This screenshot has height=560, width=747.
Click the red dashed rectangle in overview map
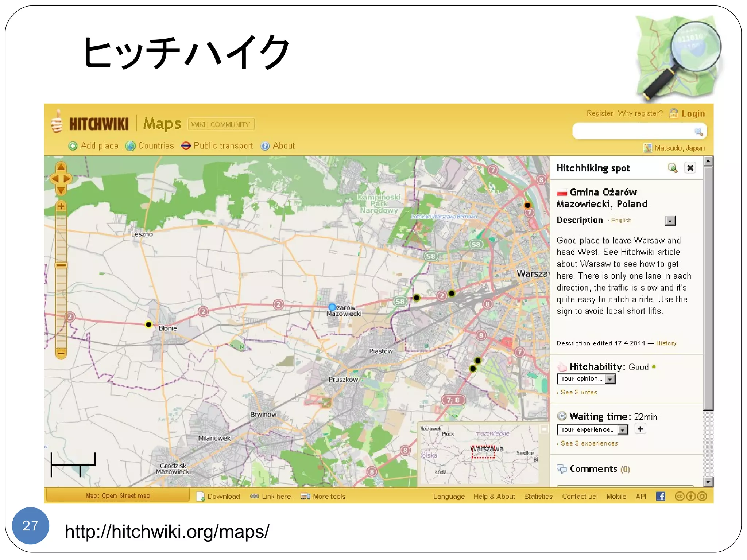point(483,452)
